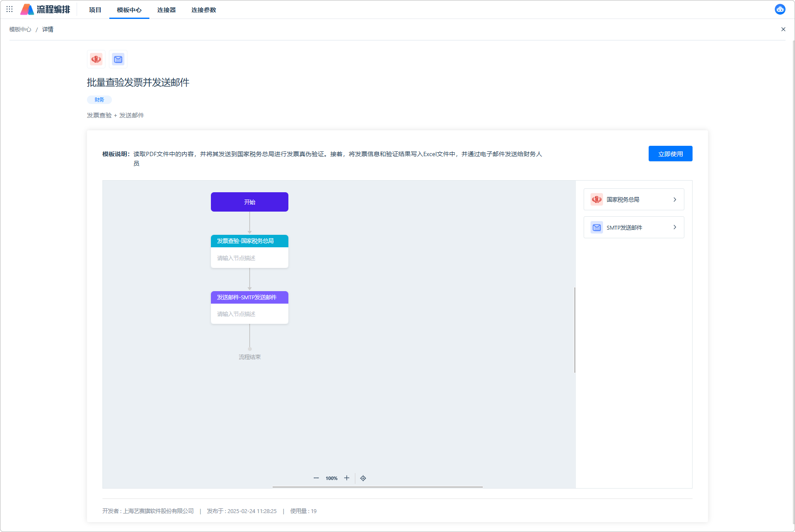The height and width of the screenshot is (532, 795).
Task: Zoom in the flow canvas
Action: click(x=347, y=478)
